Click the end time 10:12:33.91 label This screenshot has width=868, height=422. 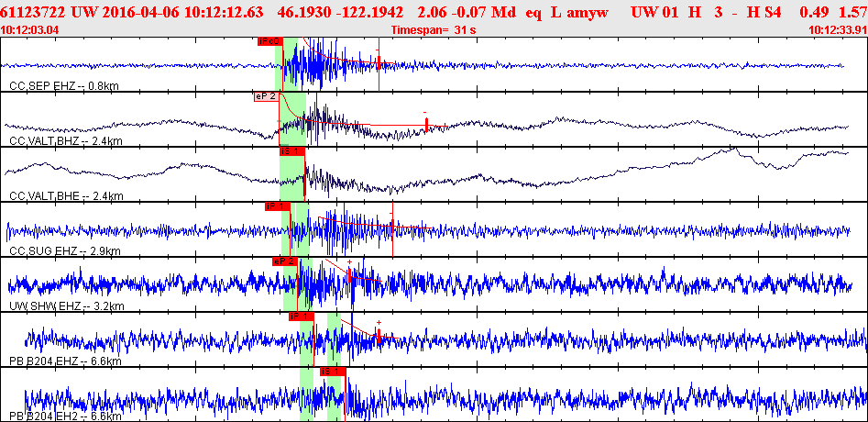pos(836,30)
